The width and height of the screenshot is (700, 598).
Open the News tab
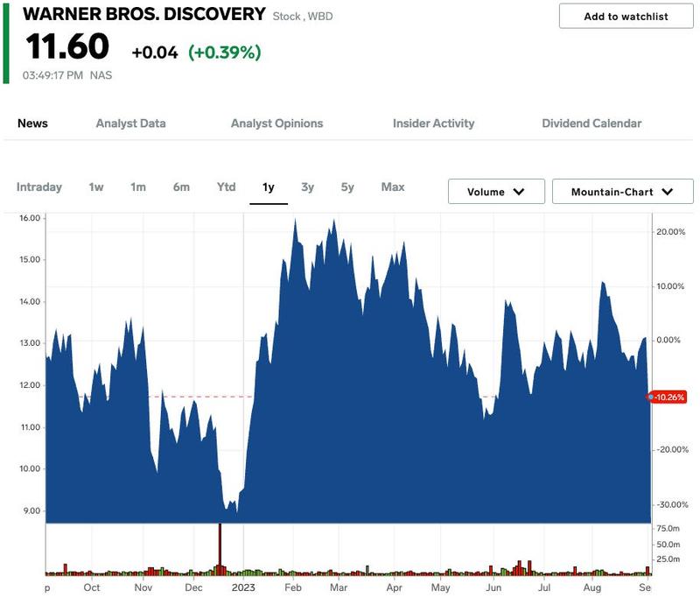click(32, 123)
